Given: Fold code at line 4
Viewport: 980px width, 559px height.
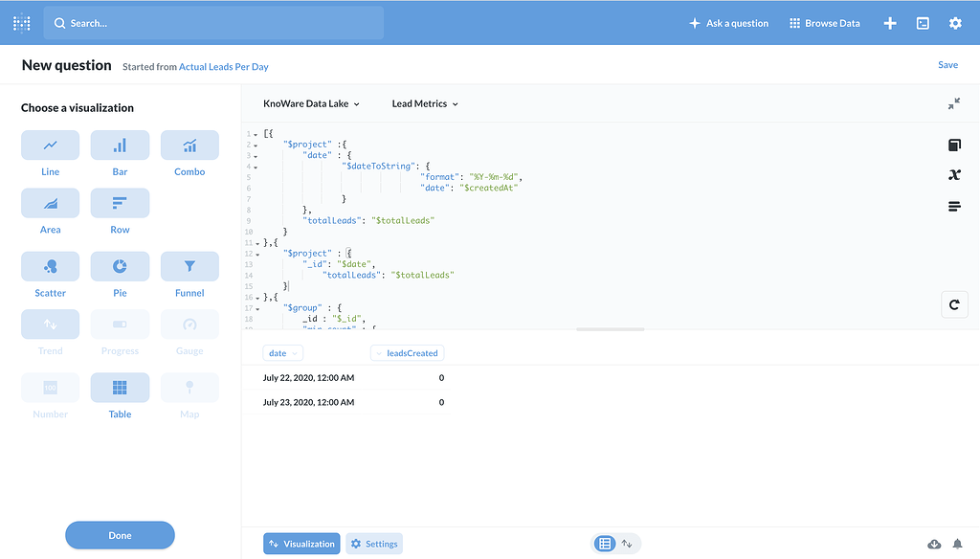Looking at the screenshot, I should point(256,167).
